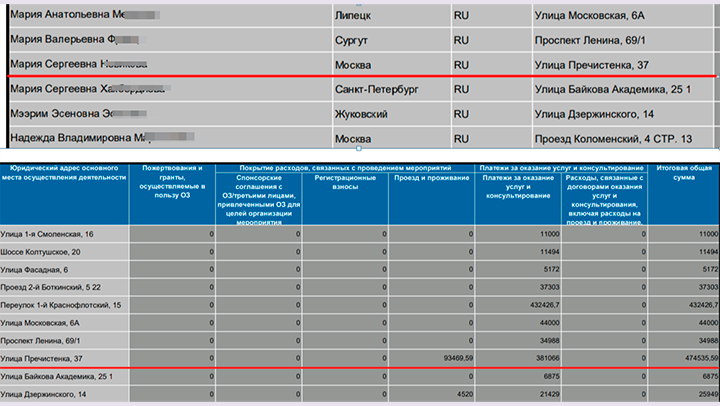Select 'Улица Байкова Академика, 25 1' in the lower table
Screen dimensions: 720x406
tap(56, 377)
